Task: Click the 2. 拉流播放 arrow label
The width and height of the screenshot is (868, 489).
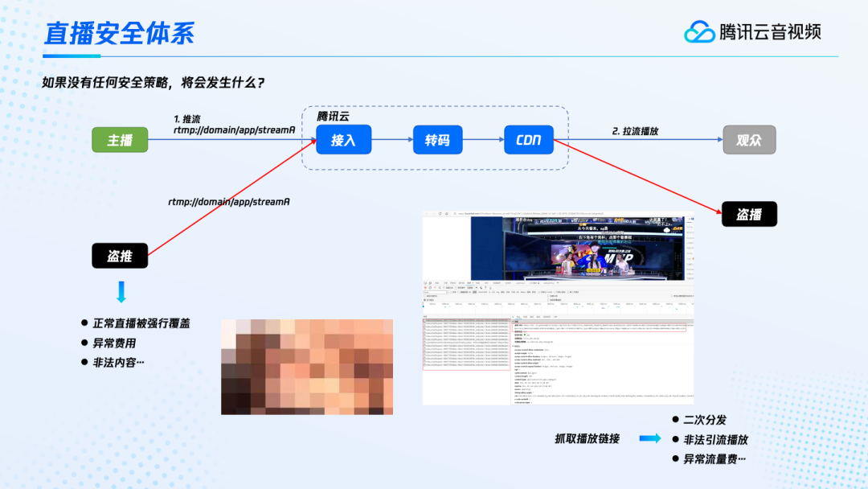Action: 635,130
